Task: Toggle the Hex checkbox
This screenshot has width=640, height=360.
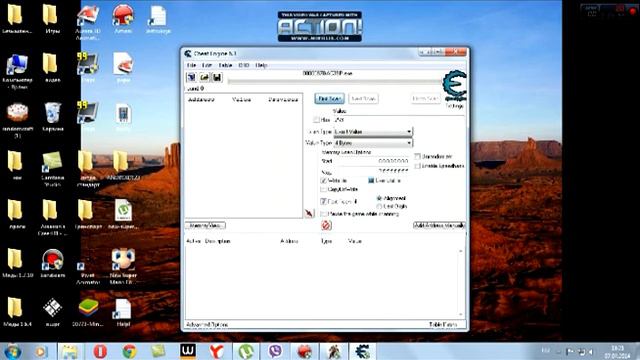Action: pos(316,120)
